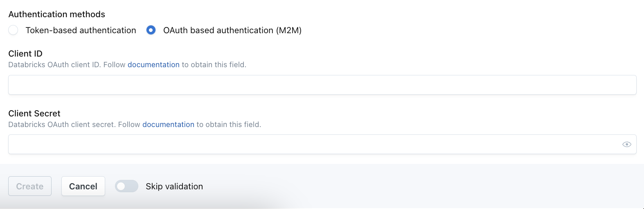The height and width of the screenshot is (209, 644).
Task: Click the "Client ID" field heading
Action: pos(25,54)
